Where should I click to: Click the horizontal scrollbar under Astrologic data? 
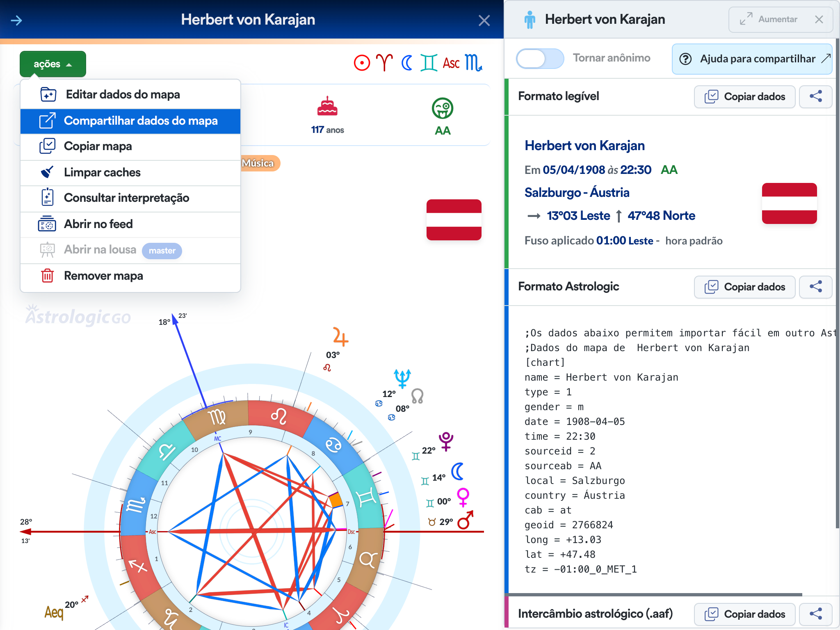[655, 594]
